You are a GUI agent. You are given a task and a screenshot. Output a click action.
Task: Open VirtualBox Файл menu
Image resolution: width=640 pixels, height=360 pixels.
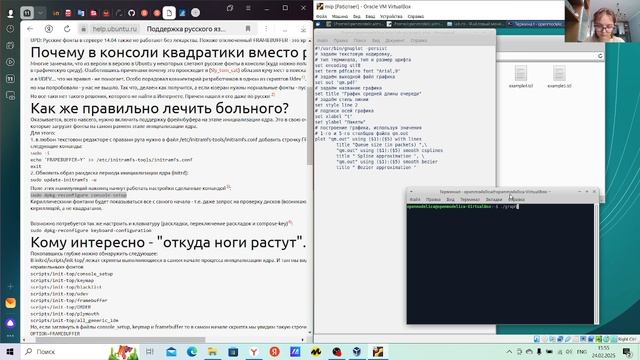[322, 17]
